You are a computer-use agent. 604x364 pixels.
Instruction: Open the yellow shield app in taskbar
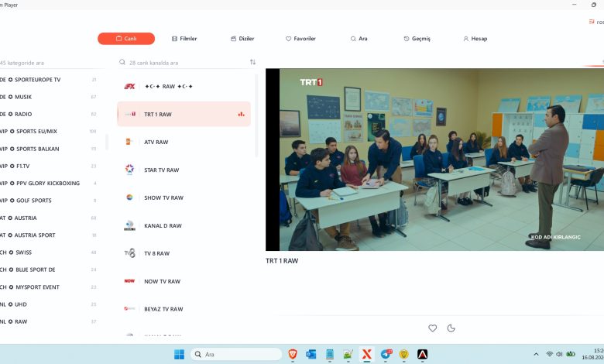(403, 355)
